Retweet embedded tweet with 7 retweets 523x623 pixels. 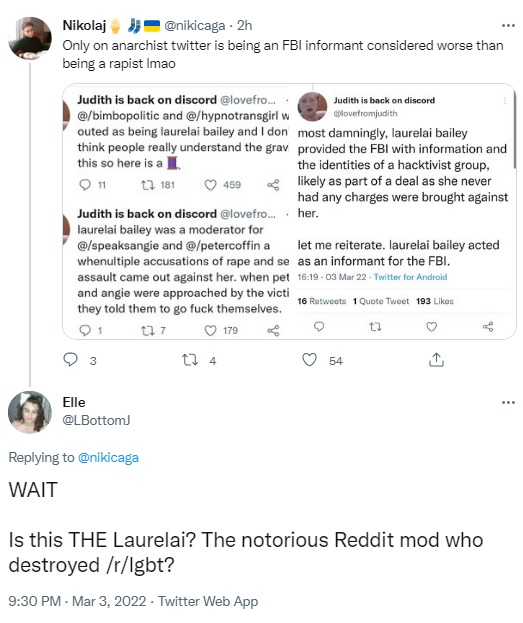coord(148,331)
